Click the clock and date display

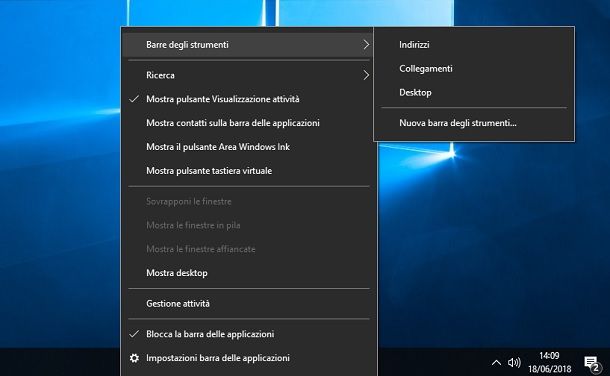(x=549, y=362)
